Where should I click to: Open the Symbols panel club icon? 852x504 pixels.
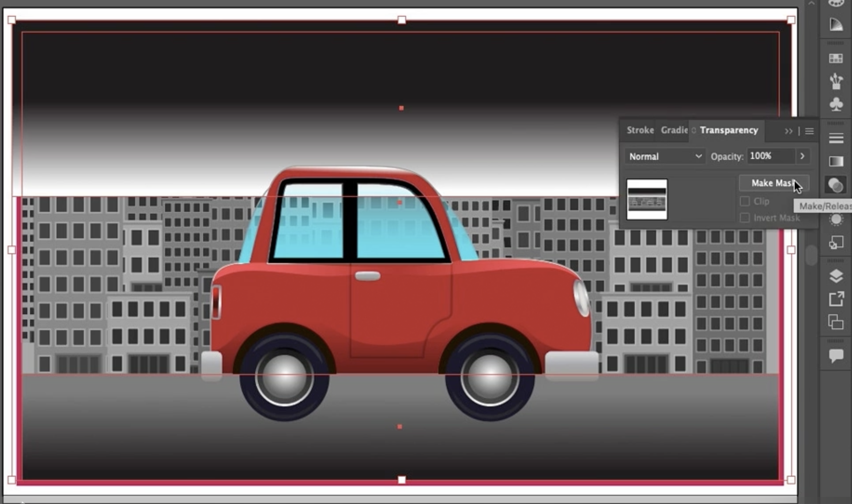836,105
